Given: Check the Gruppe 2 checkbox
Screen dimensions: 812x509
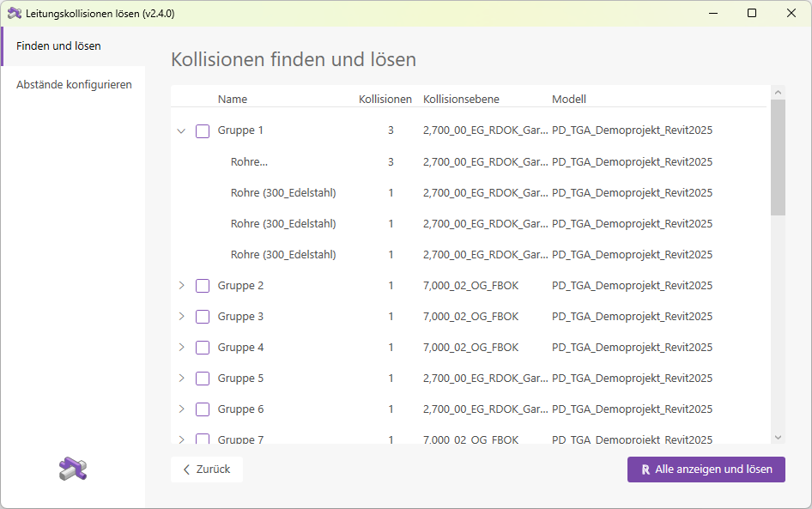Looking at the screenshot, I should 203,285.
